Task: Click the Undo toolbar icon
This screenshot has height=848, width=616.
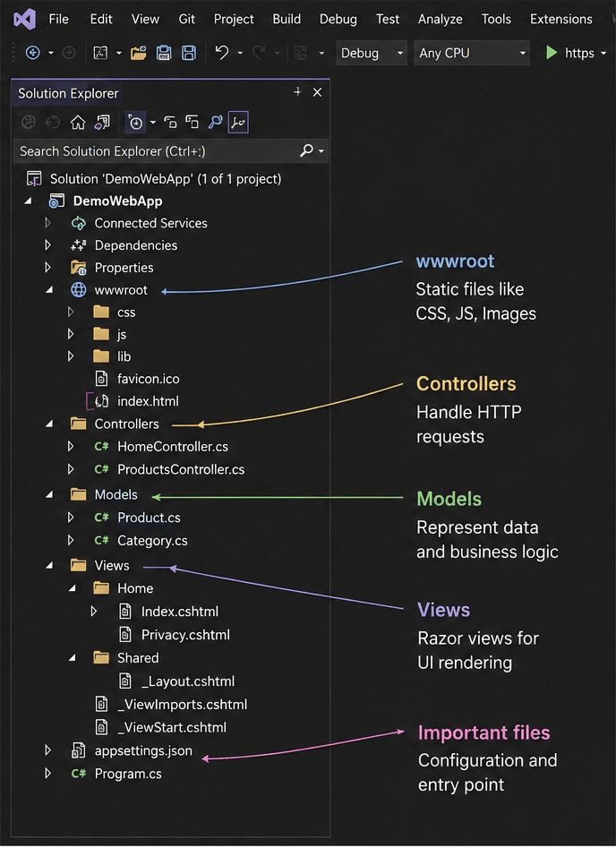Action: pos(222,53)
